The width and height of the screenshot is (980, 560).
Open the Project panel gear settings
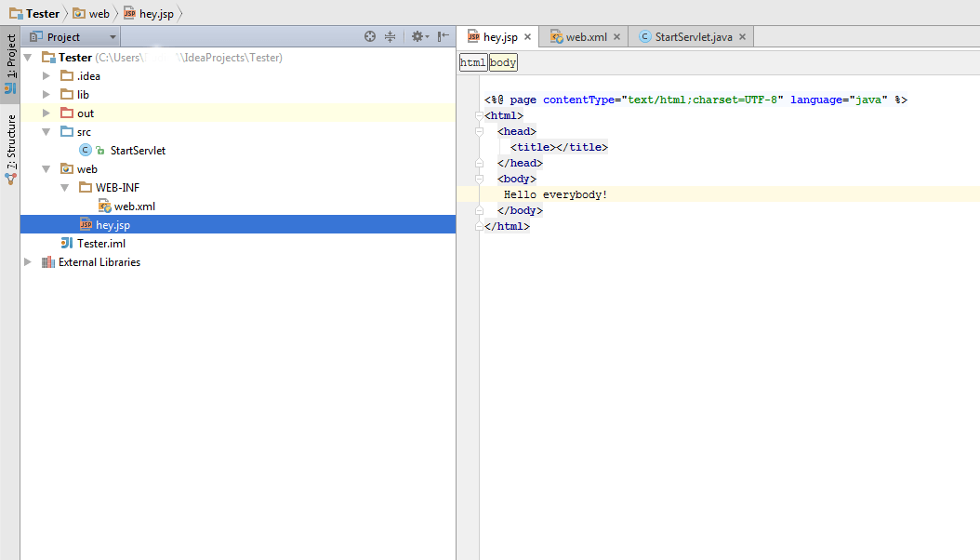[418, 36]
